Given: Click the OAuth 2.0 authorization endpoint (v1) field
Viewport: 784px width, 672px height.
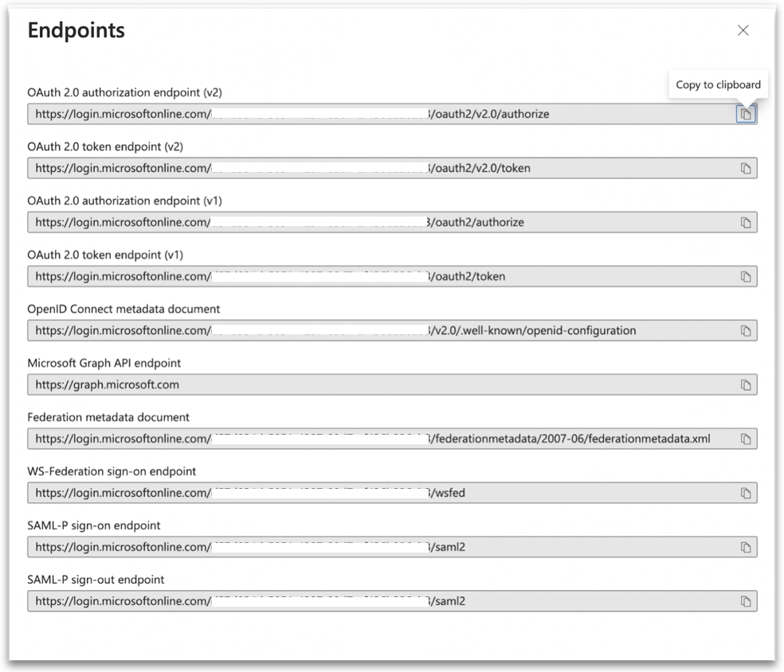Looking at the screenshot, I should tap(381, 222).
